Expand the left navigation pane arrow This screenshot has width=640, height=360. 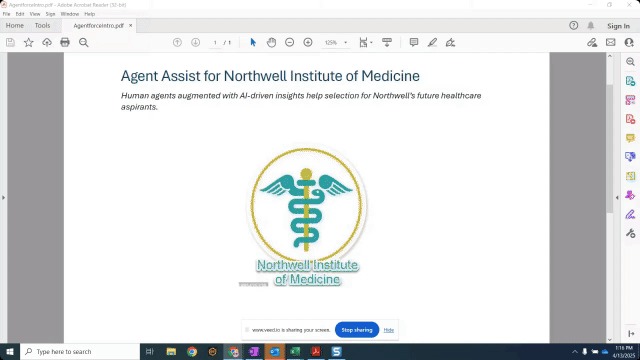pyautogui.click(x=4, y=198)
